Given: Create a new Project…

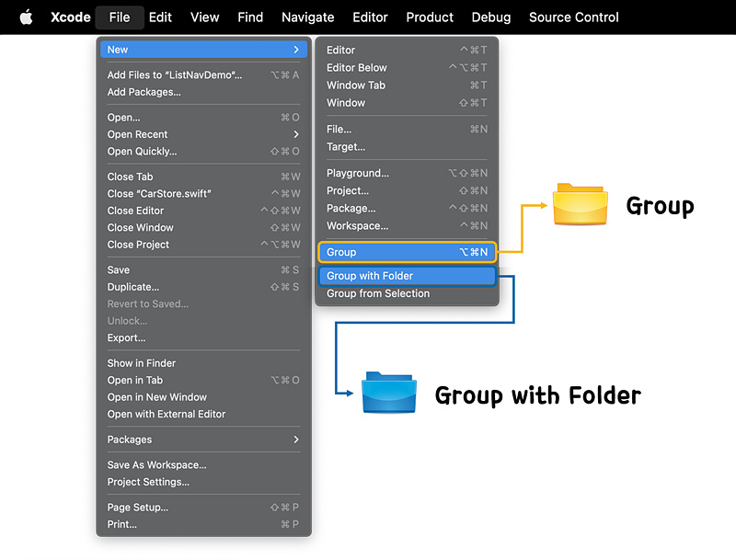Looking at the screenshot, I should pos(407,190).
